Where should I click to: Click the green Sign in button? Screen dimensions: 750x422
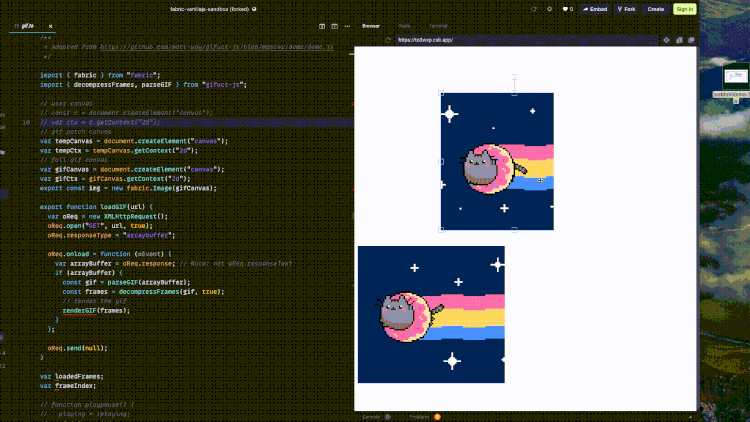click(x=684, y=8)
